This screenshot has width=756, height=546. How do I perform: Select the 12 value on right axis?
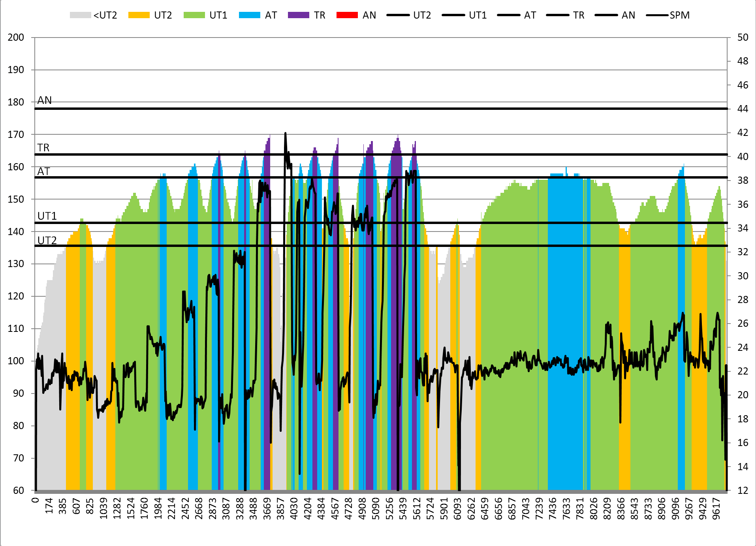743,490
